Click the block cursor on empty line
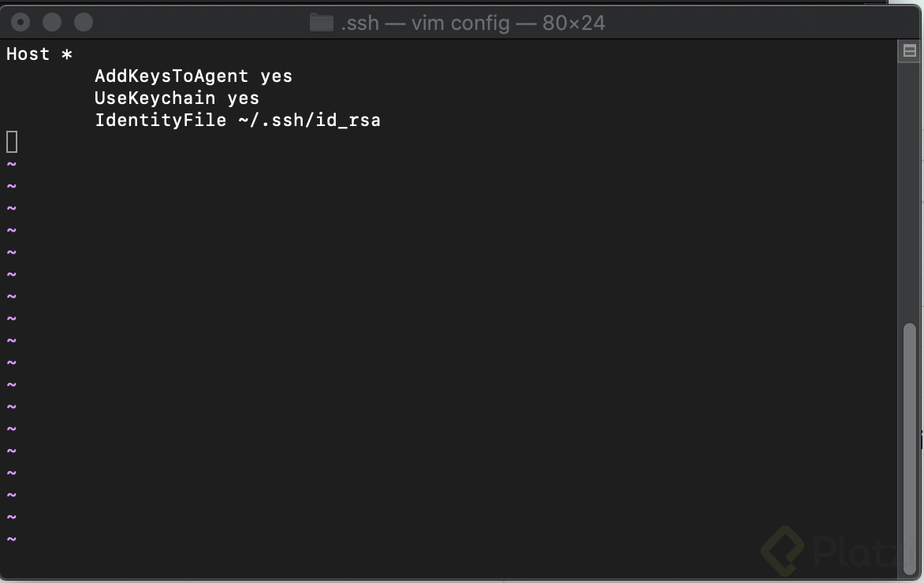This screenshot has width=924, height=583. pos(12,142)
